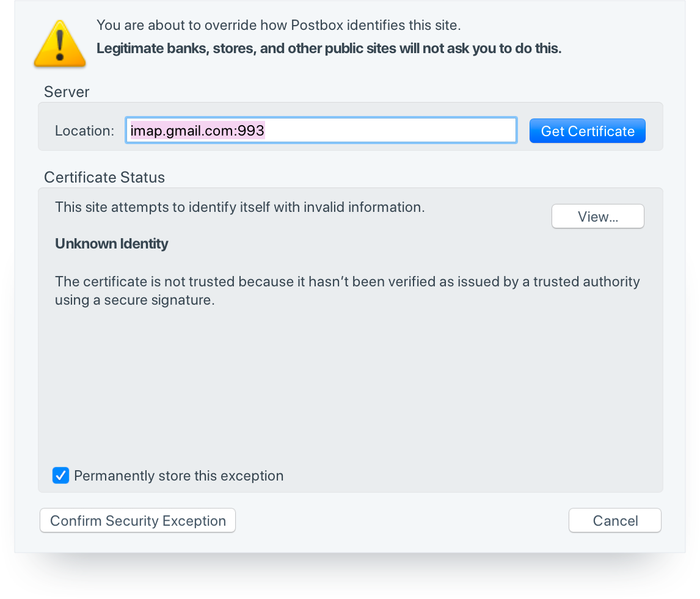Click the override identification warning message
This screenshot has width=700, height=599.
[x=279, y=25]
